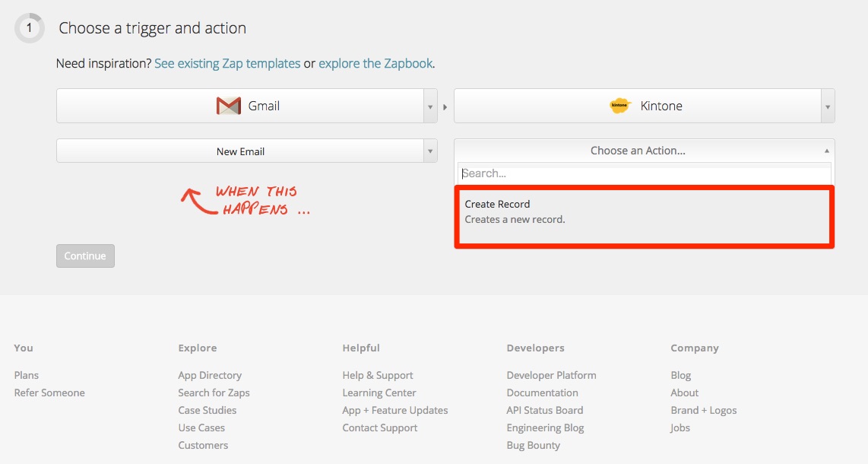Expand the New Email trigger dropdown arrow
Screen dimensions: 868x464
(x=430, y=151)
